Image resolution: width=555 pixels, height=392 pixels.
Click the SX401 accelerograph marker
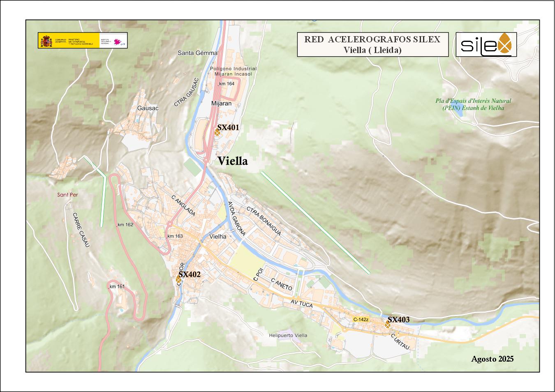coord(217,132)
